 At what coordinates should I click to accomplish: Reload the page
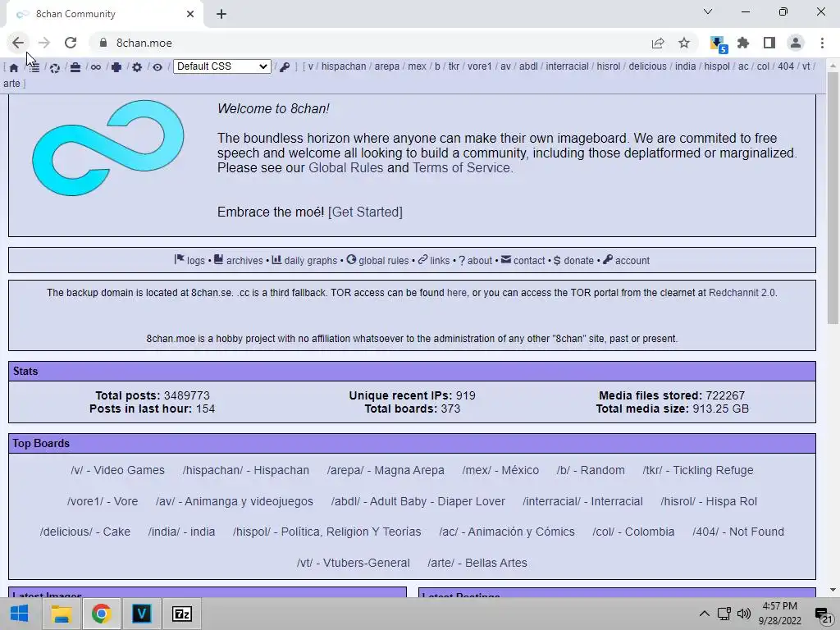click(71, 43)
